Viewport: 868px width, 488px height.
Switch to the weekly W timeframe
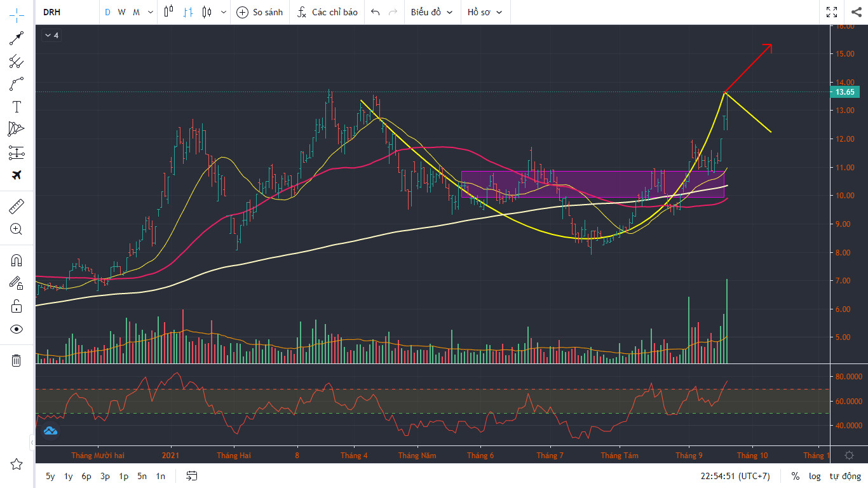pos(121,12)
